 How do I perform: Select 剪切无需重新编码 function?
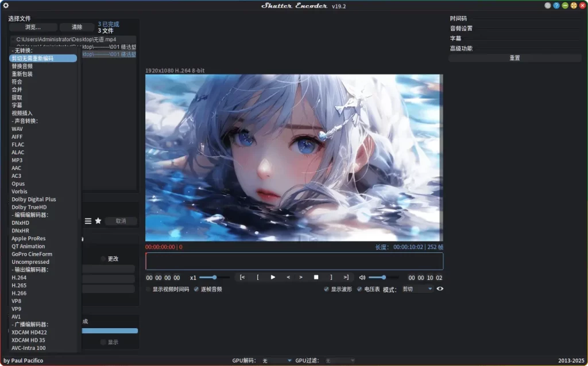point(43,58)
